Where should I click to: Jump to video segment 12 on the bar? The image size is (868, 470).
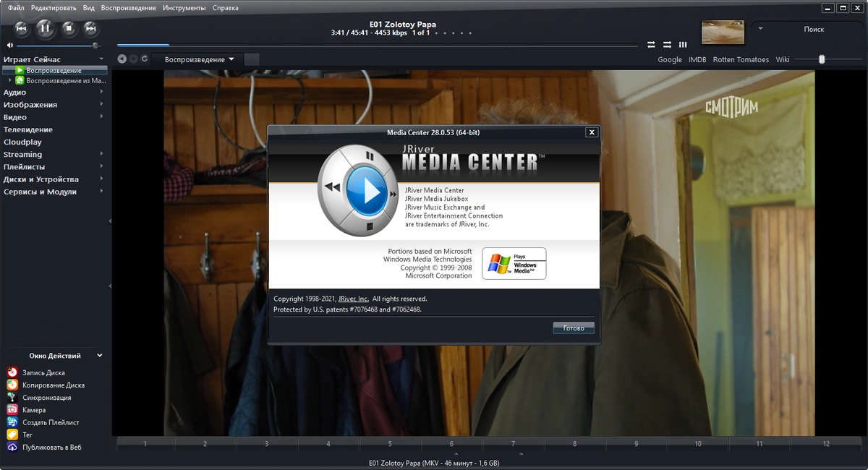coord(825,443)
